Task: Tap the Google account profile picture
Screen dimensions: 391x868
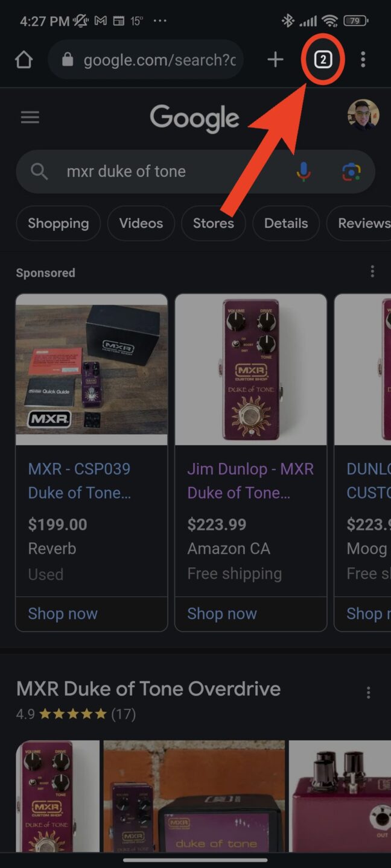Action: click(x=363, y=115)
